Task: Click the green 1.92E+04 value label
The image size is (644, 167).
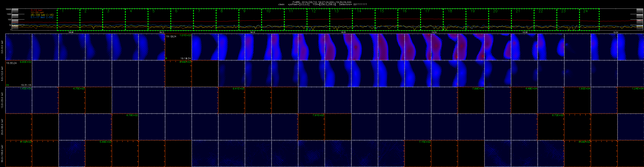Action: pos(585,89)
